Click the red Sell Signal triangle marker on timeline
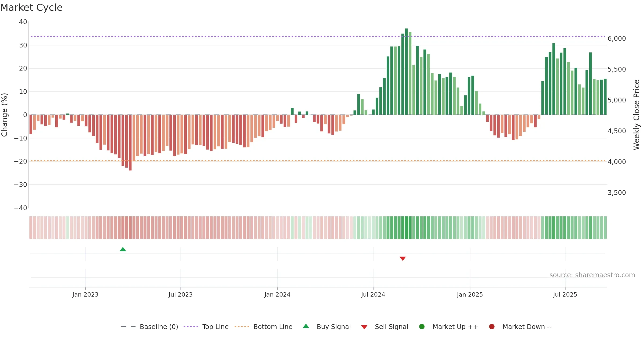 coord(402,258)
